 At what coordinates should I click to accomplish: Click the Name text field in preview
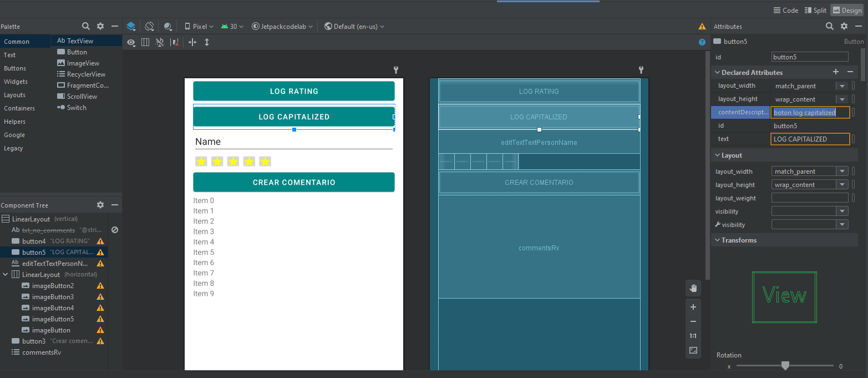tap(294, 142)
